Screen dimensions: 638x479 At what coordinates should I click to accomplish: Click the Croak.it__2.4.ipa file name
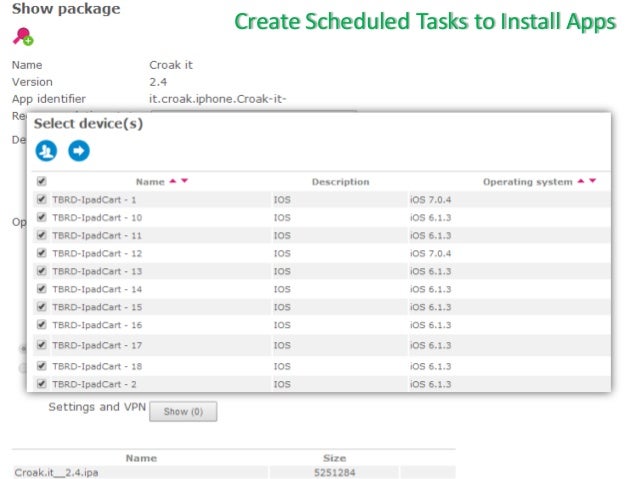point(62,473)
